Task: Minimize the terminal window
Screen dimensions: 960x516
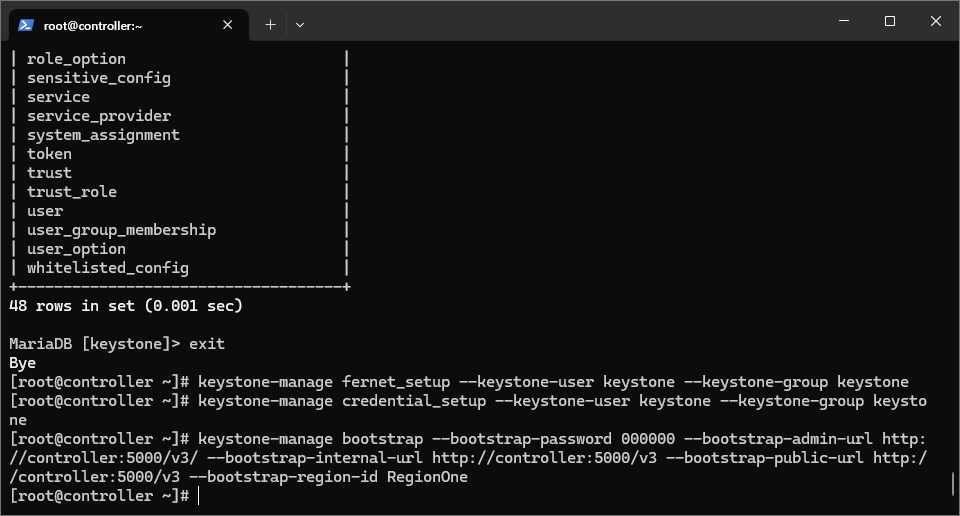Action: click(844, 21)
